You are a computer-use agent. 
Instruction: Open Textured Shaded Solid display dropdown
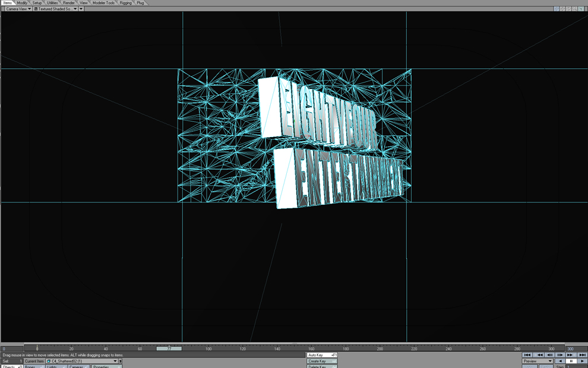55,9
